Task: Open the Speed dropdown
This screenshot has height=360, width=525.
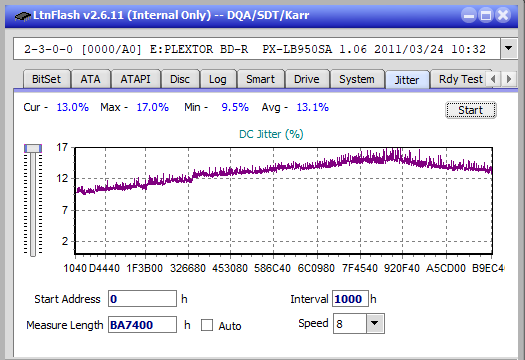Action: coord(375,323)
